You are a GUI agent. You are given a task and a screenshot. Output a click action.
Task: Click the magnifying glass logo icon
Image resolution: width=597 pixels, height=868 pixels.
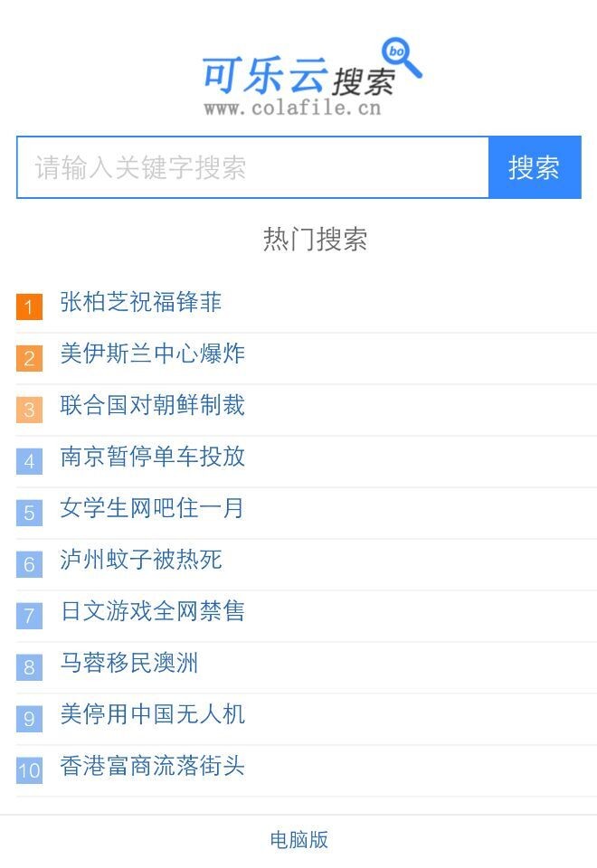401,56
